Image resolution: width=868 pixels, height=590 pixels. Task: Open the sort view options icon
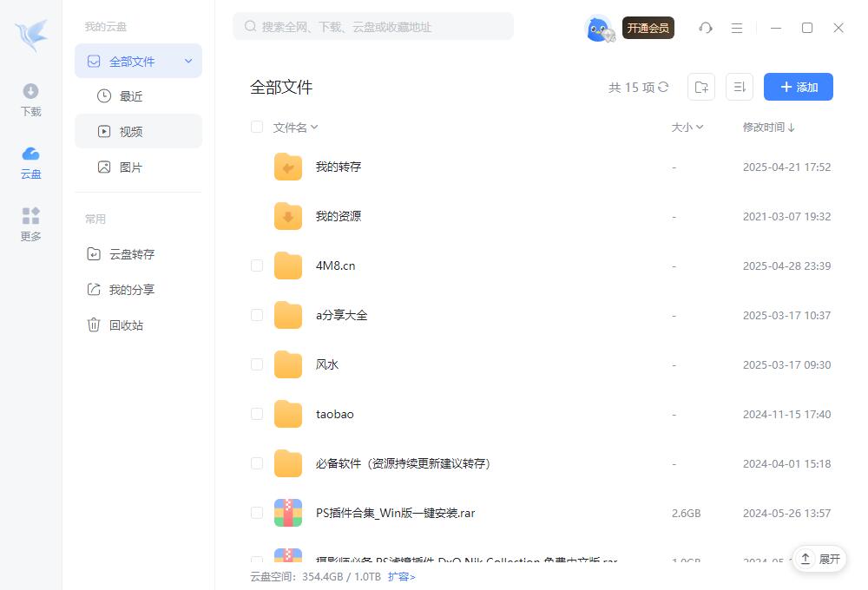tap(740, 87)
